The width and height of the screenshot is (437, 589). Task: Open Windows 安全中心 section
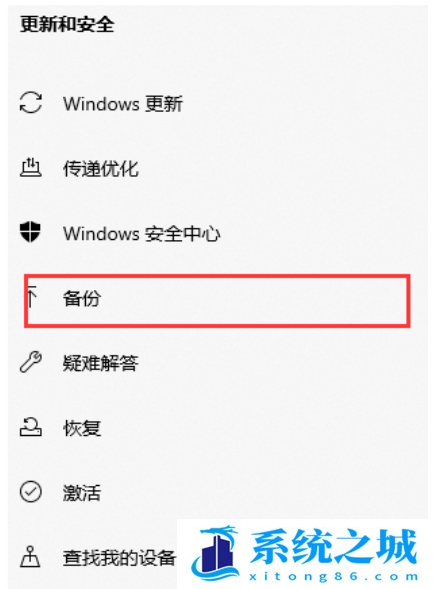point(141,233)
